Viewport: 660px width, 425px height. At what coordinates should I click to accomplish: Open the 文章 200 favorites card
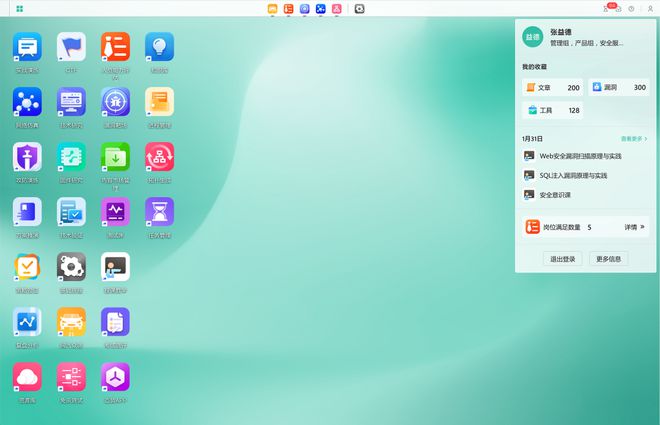[553, 88]
